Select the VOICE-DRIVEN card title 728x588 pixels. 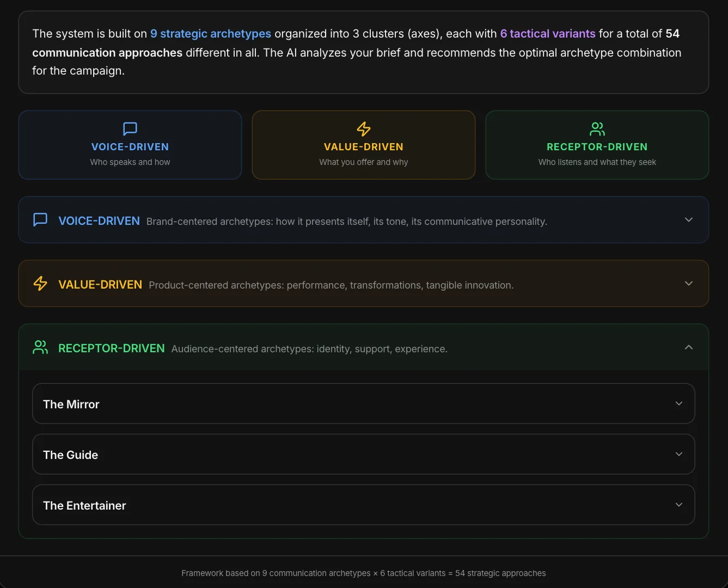130,147
